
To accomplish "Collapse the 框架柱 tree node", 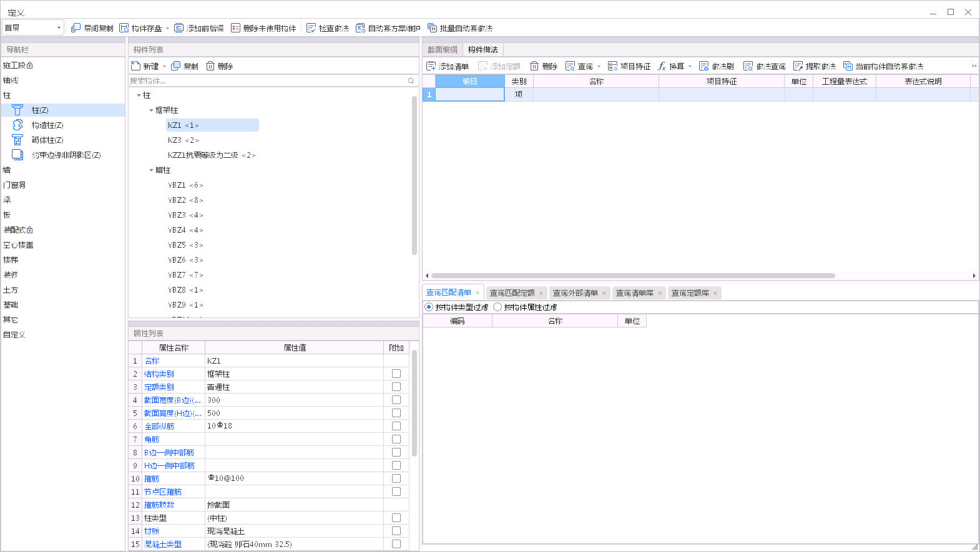I will point(151,110).
